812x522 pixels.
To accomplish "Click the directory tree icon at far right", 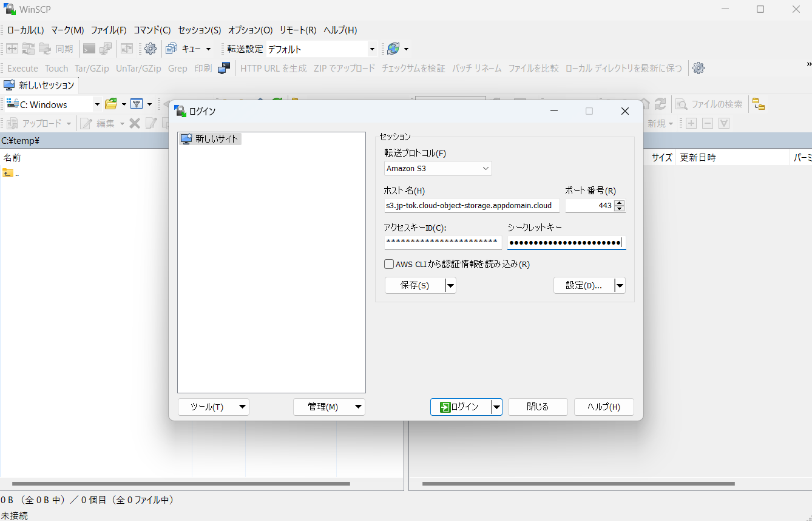I will click(x=758, y=104).
